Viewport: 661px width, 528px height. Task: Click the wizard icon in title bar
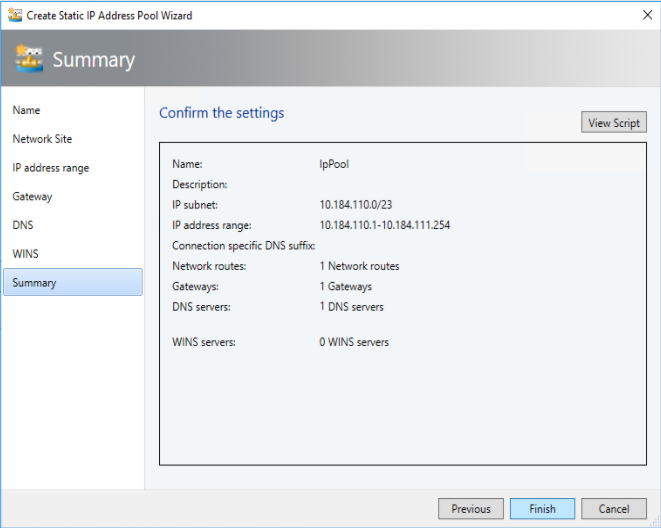(15, 15)
